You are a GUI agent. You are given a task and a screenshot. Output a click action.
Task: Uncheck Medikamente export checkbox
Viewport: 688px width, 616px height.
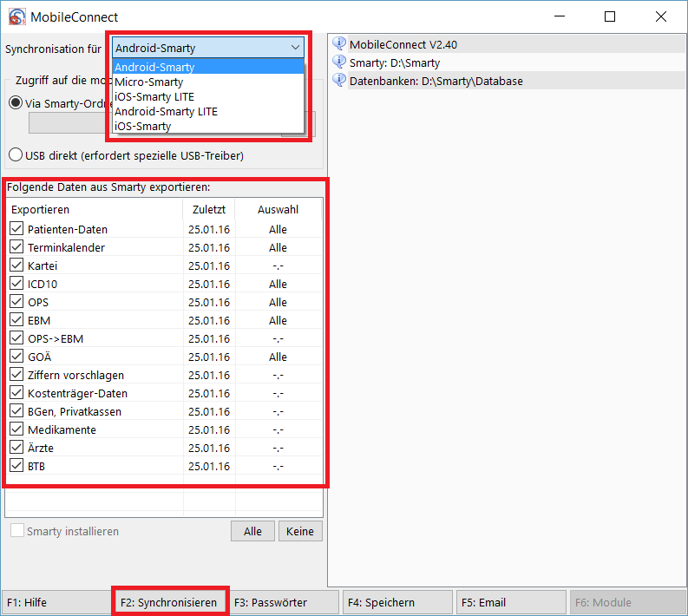(16, 429)
